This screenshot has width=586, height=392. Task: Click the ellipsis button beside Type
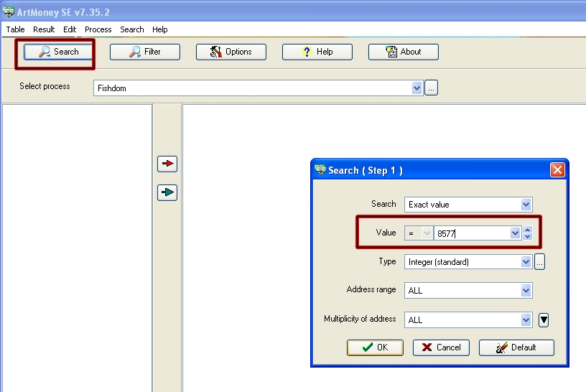pyautogui.click(x=539, y=261)
